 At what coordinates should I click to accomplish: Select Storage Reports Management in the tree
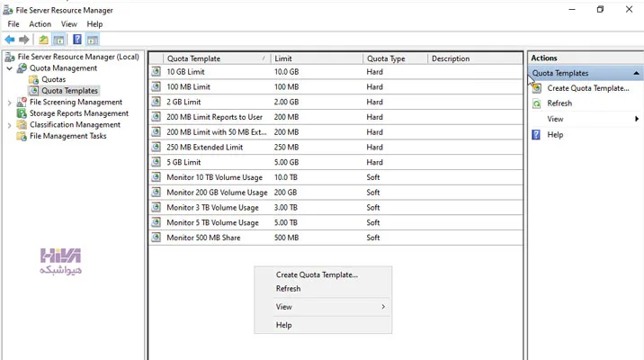[x=79, y=113]
